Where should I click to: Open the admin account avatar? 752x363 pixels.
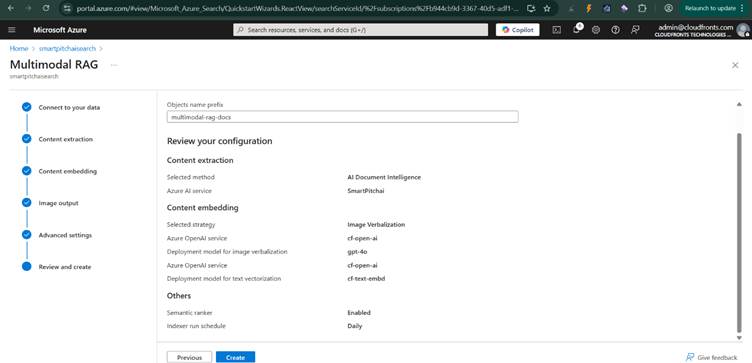742,30
